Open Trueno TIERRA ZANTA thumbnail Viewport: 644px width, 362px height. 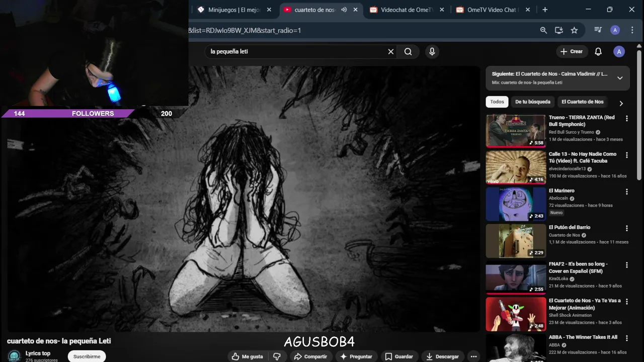[516, 131]
